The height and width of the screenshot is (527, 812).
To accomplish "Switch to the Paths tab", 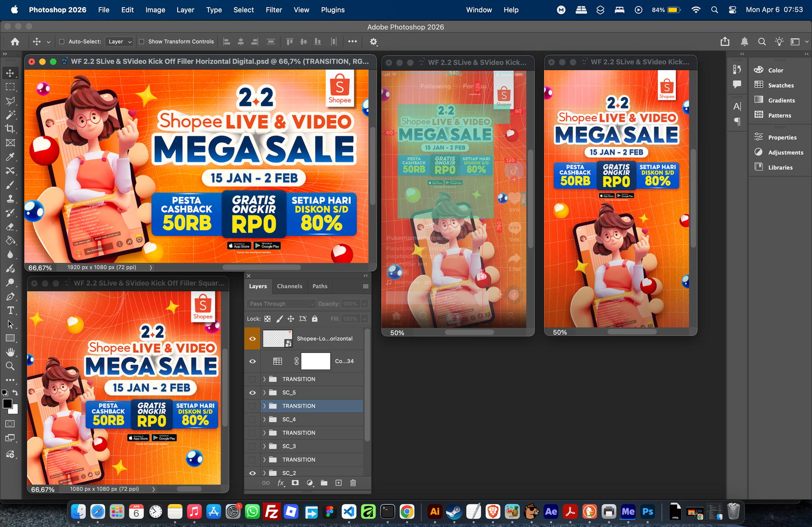I will click(320, 286).
